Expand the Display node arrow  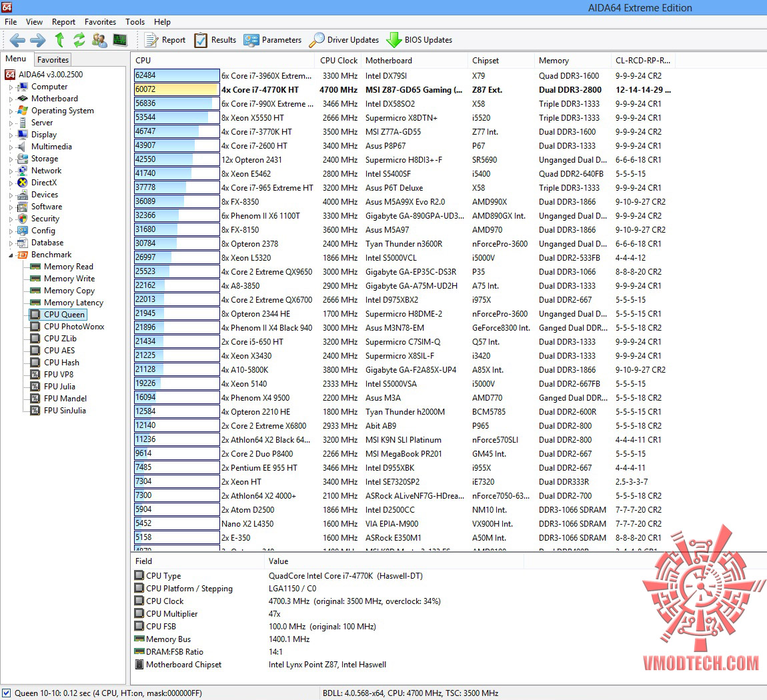[11, 135]
